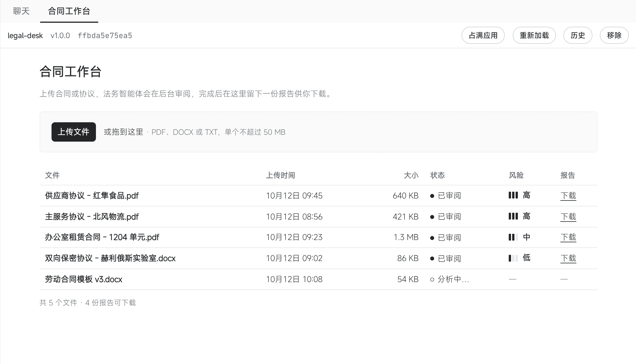
Task: Click the 已审阅 status dot for 北风物流
Action: (432, 217)
